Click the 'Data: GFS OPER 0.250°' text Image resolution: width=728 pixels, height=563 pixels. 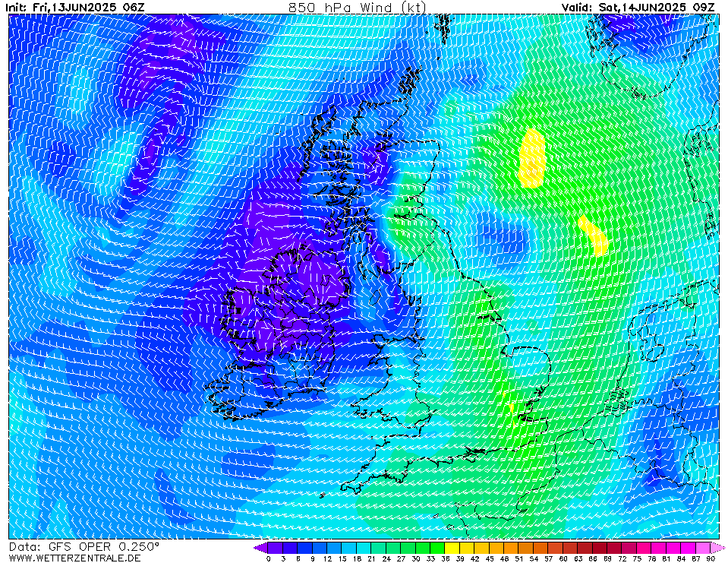84,547
